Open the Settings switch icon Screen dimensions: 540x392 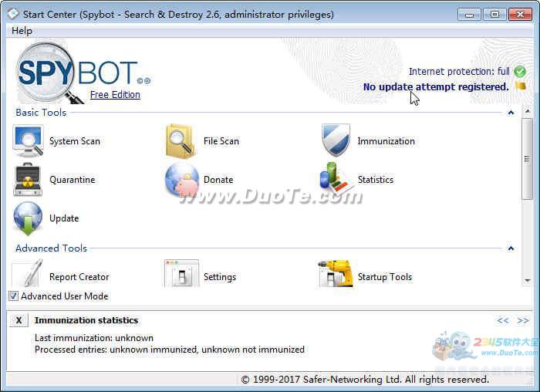182,274
